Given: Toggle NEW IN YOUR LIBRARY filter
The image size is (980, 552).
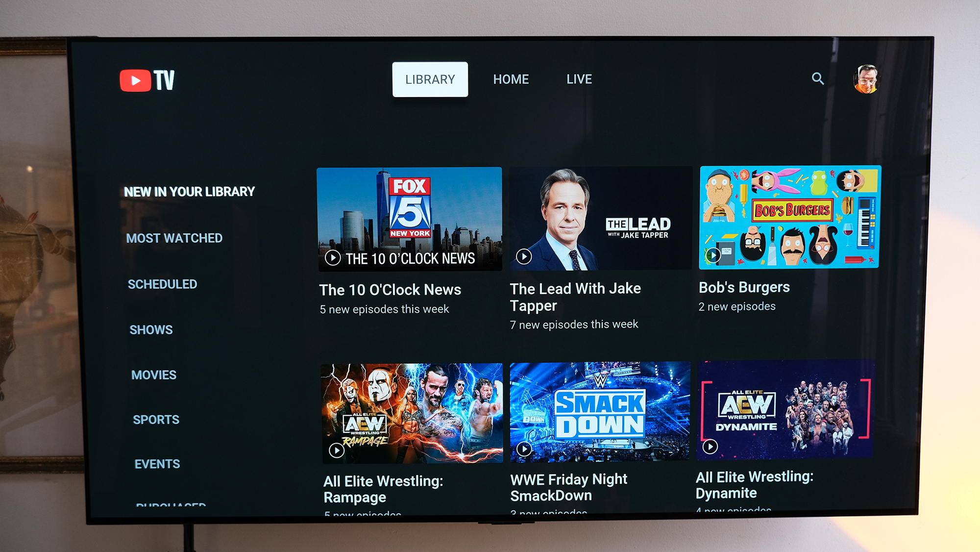Looking at the screenshot, I should point(189,192).
